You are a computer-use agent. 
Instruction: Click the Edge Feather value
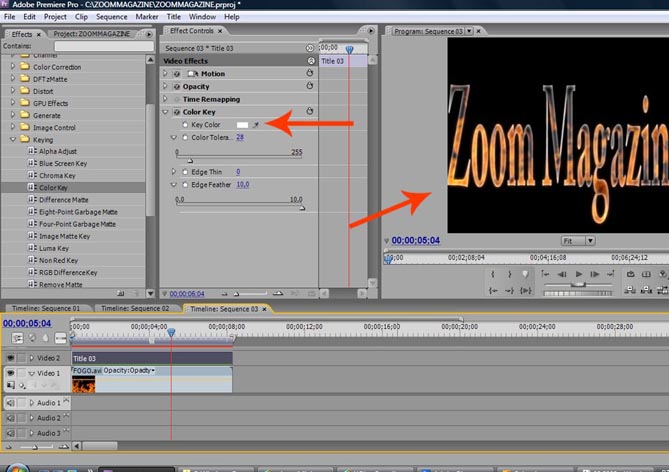coord(242,185)
